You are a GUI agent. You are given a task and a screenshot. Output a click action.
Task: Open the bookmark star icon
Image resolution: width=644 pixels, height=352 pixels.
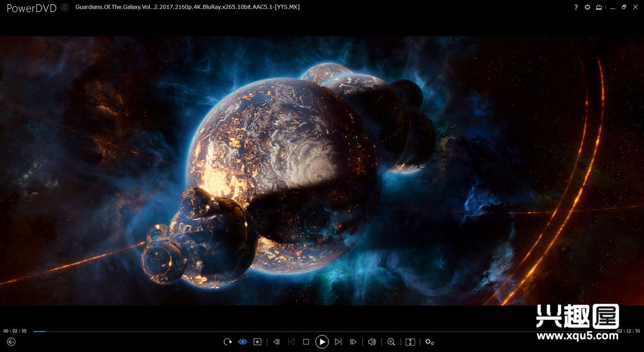258,342
